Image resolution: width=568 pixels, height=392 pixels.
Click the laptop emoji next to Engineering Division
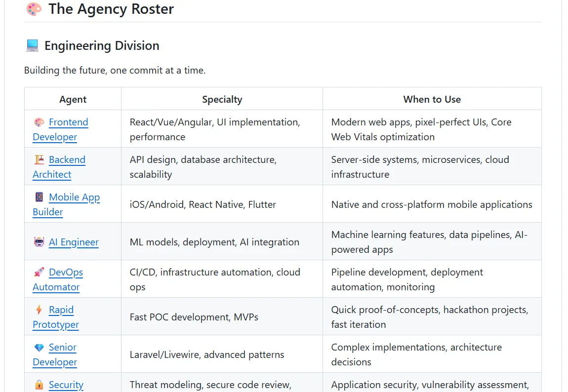32,45
